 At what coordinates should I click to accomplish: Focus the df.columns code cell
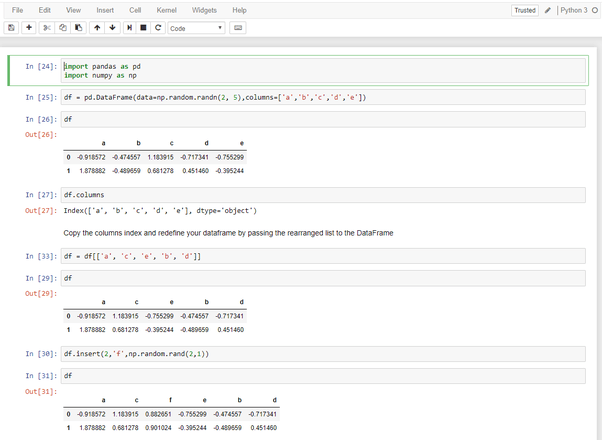tap(323, 195)
